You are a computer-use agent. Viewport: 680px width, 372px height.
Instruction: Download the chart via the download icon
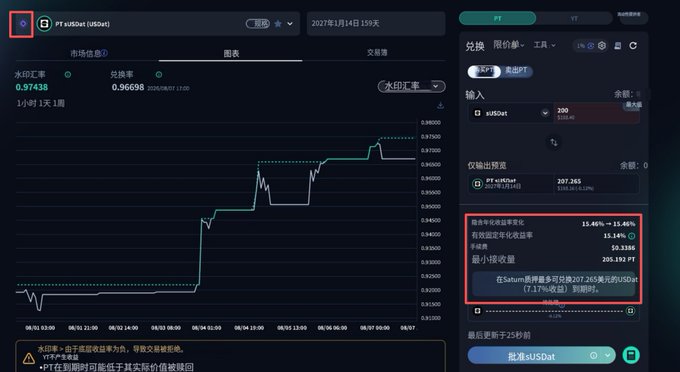pos(440,105)
